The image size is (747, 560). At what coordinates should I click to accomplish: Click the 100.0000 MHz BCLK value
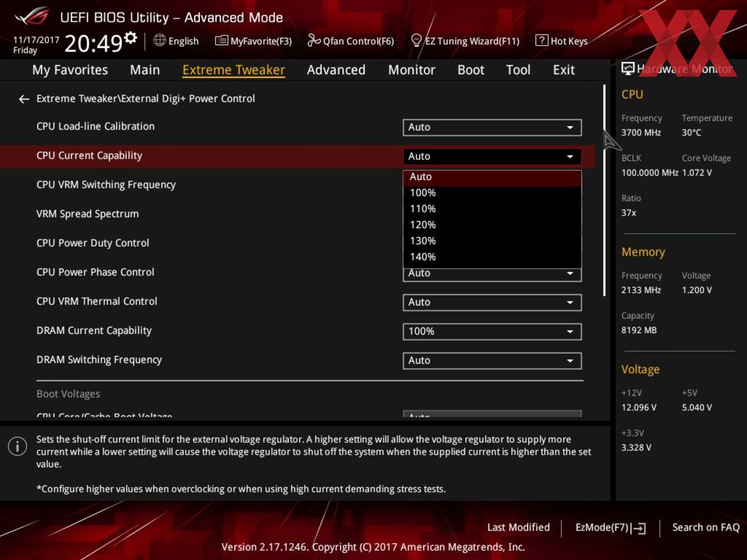(x=650, y=172)
